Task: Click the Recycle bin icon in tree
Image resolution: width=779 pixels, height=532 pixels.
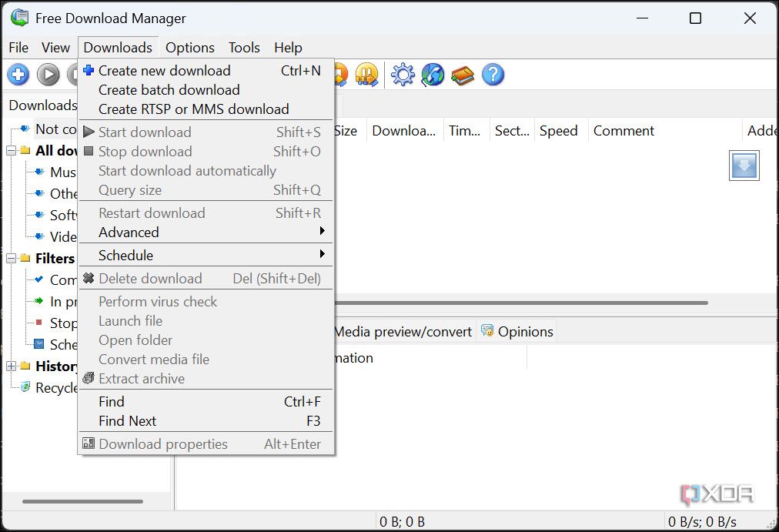Action: (25, 387)
